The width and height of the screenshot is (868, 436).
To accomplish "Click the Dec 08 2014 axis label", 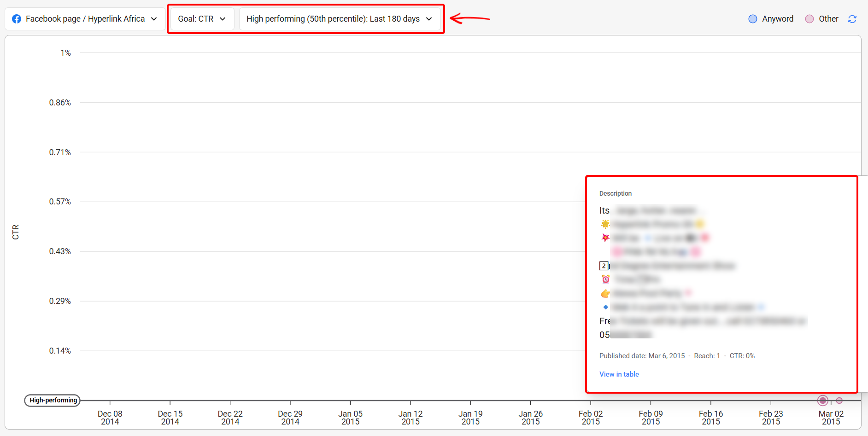I will point(110,418).
